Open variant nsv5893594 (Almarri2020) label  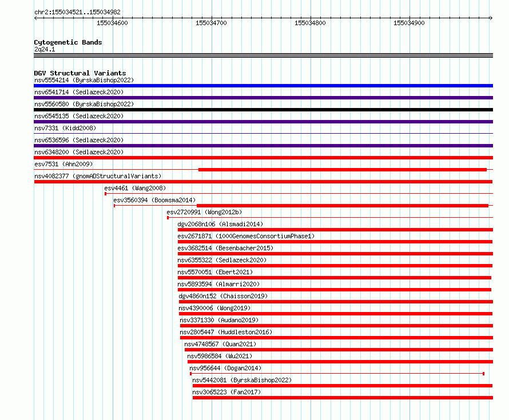[x=219, y=284]
